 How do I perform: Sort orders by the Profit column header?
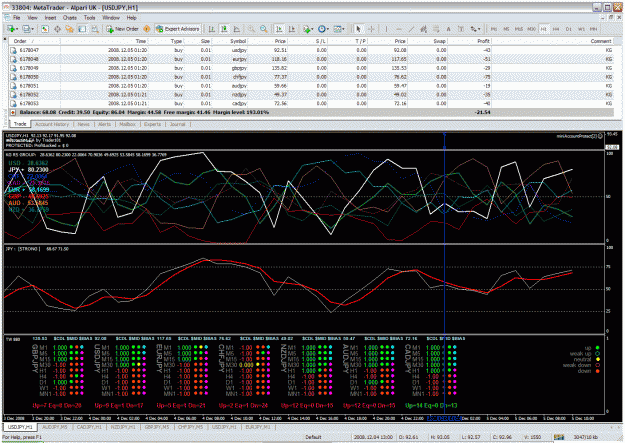(483, 41)
